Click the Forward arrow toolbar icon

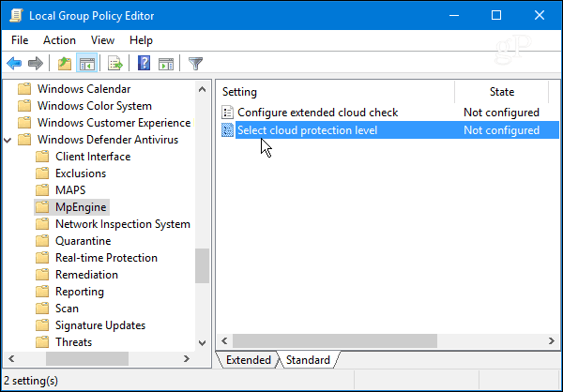tap(36, 64)
